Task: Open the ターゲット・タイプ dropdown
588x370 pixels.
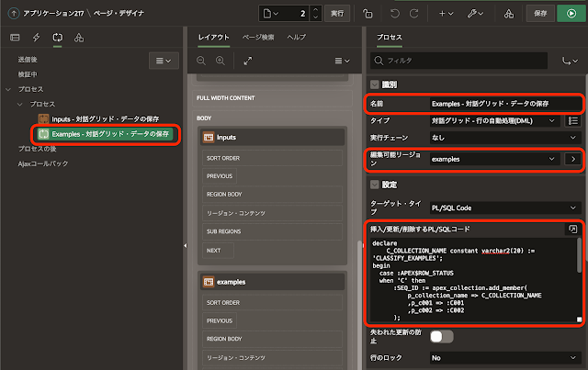Action: 505,207
